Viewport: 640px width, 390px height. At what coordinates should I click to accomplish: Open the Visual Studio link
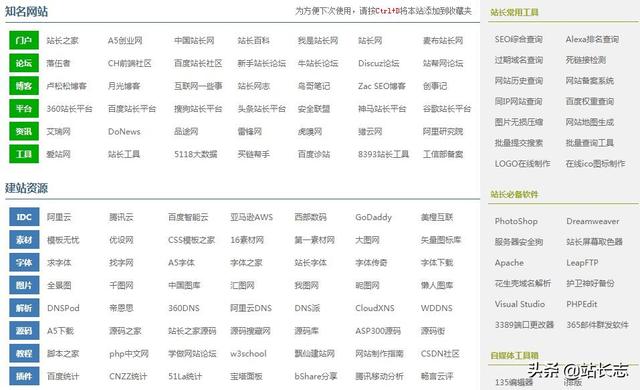(520, 304)
